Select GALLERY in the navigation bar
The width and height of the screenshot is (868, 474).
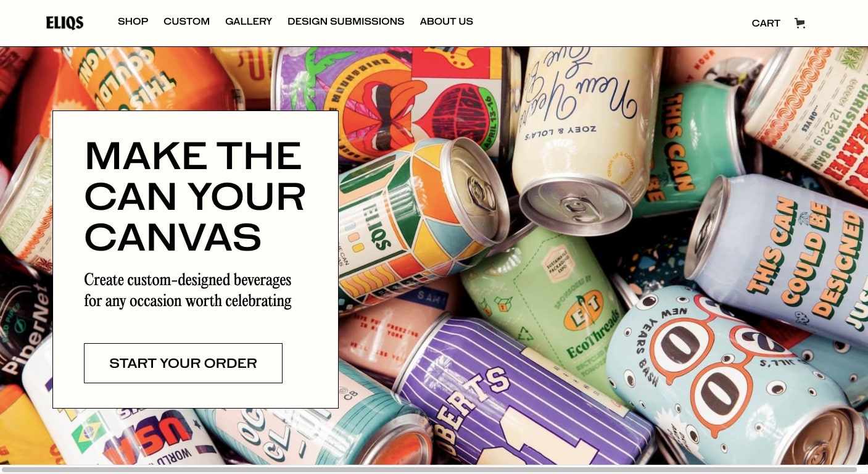(x=249, y=22)
